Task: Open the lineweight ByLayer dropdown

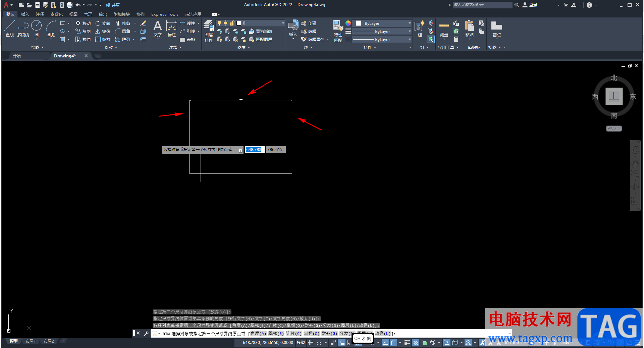Action: (382, 31)
